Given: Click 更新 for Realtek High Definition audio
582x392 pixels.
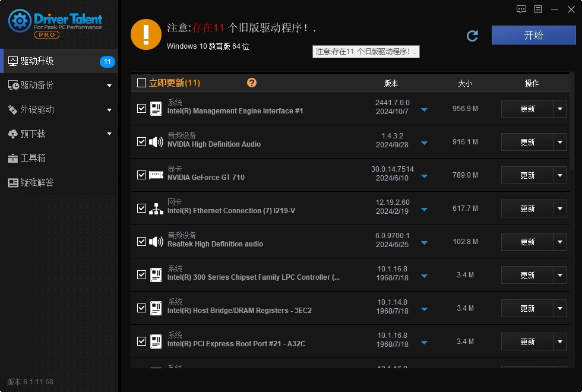Looking at the screenshot, I should coord(527,242).
